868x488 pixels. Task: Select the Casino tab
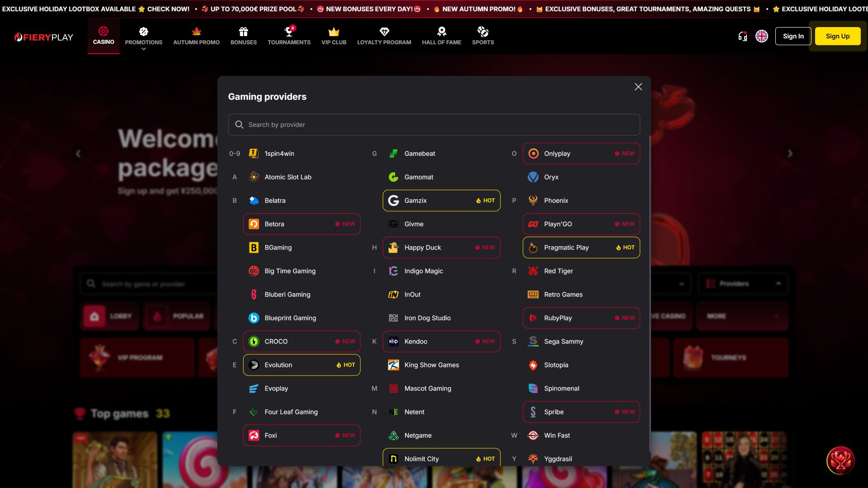click(x=104, y=36)
